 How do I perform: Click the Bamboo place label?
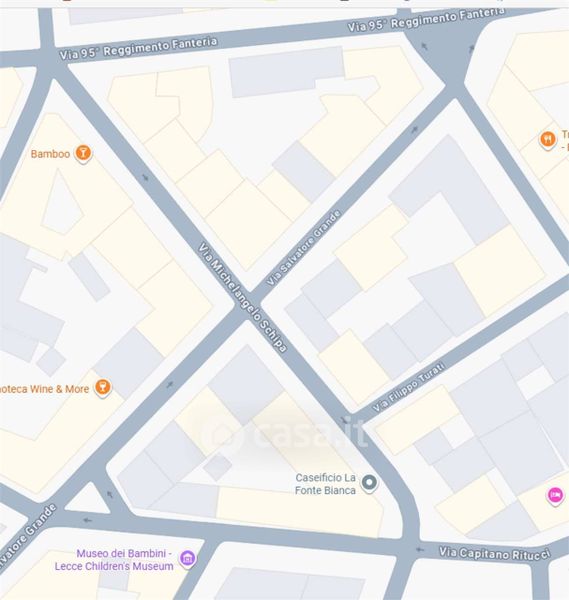pyautogui.click(x=51, y=154)
